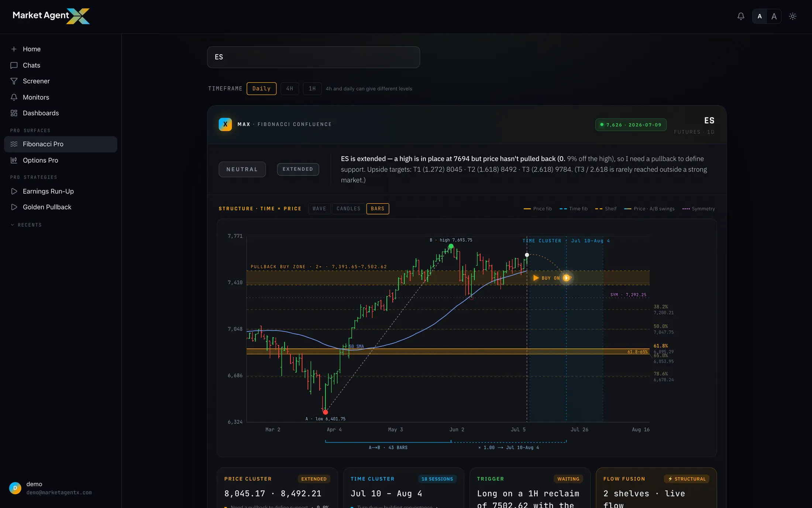
Task: Click the Chats speech bubble icon
Action: (x=14, y=65)
